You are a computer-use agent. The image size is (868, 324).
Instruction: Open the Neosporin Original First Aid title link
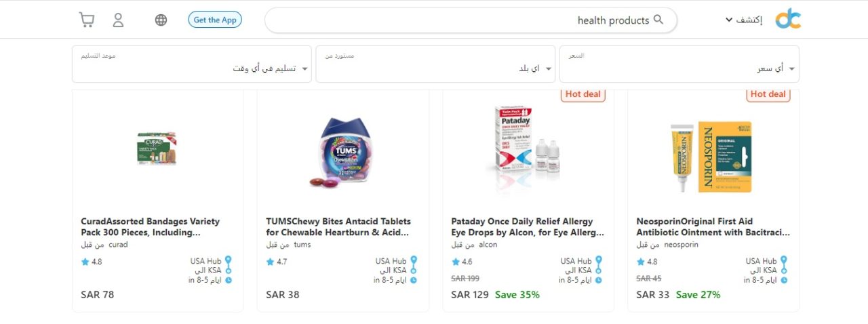coord(713,226)
